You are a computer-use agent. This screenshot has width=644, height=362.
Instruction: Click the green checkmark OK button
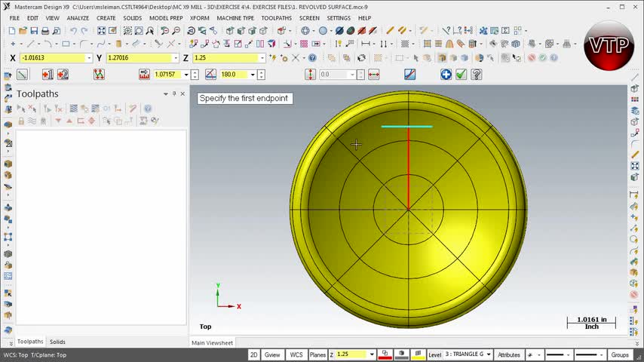tap(461, 74)
